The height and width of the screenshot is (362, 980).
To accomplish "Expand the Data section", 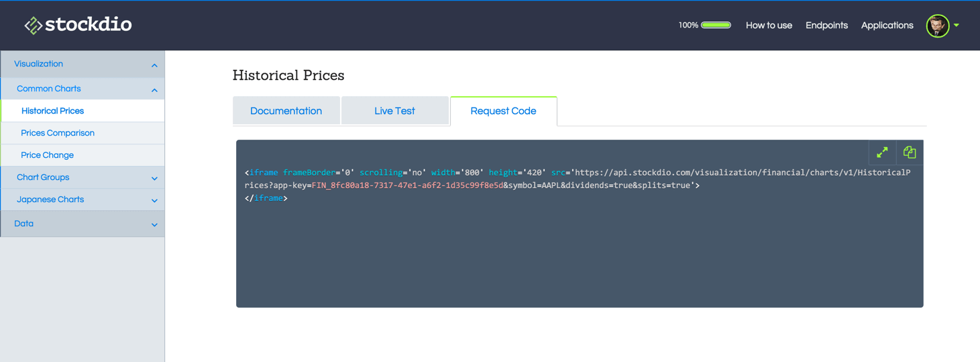I will click(x=83, y=224).
